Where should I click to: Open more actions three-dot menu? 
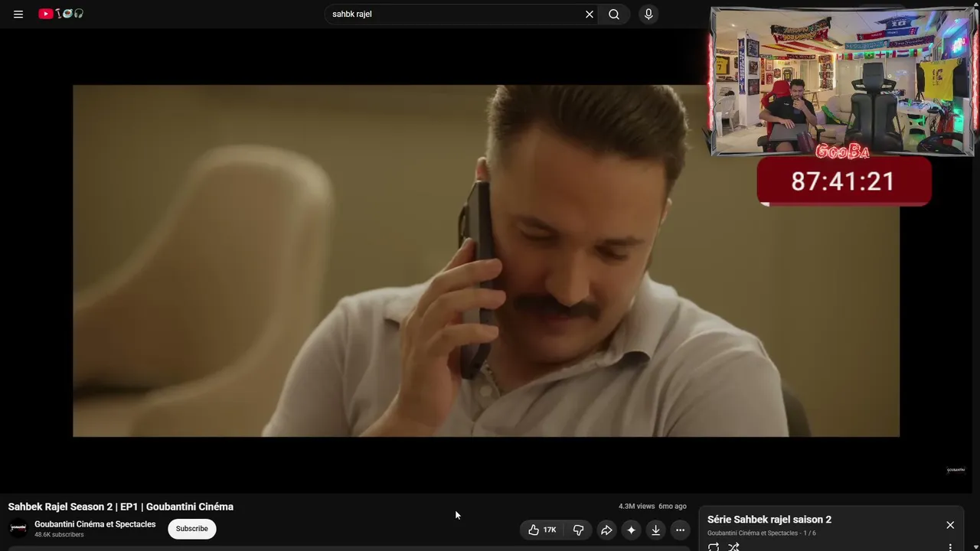680,530
